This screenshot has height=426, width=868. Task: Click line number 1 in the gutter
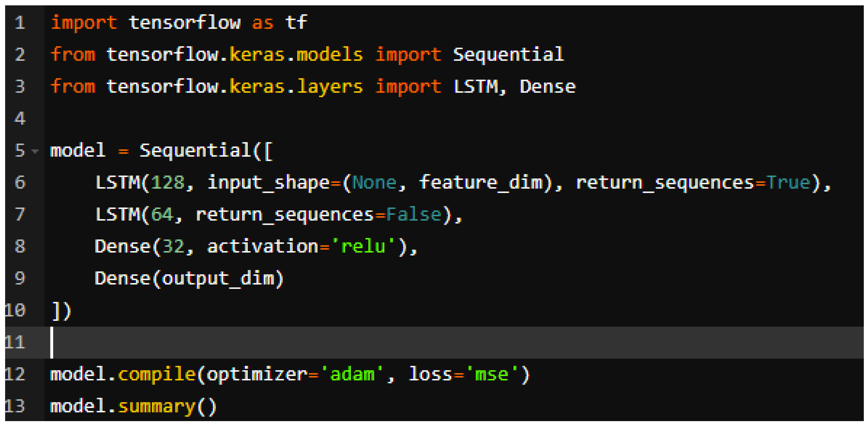(20, 23)
